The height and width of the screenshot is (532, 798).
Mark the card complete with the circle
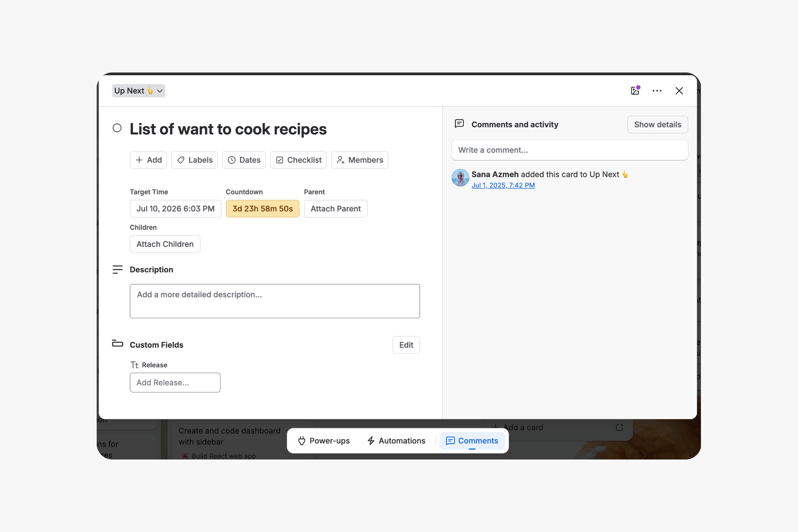pyautogui.click(x=117, y=128)
